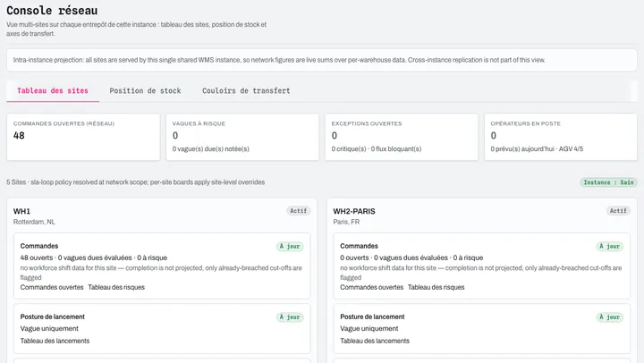Open Commandes ouvertes link in WH1 card

52,287
